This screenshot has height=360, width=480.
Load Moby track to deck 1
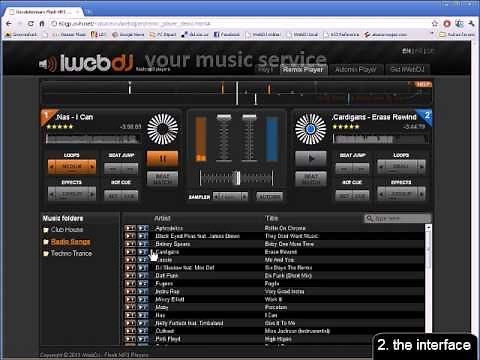coord(130,307)
